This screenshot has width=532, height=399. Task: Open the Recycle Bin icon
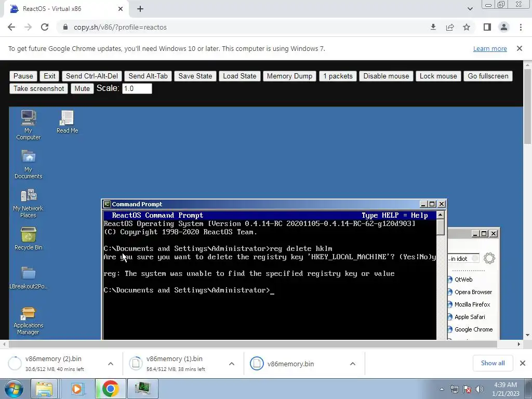click(28, 238)
